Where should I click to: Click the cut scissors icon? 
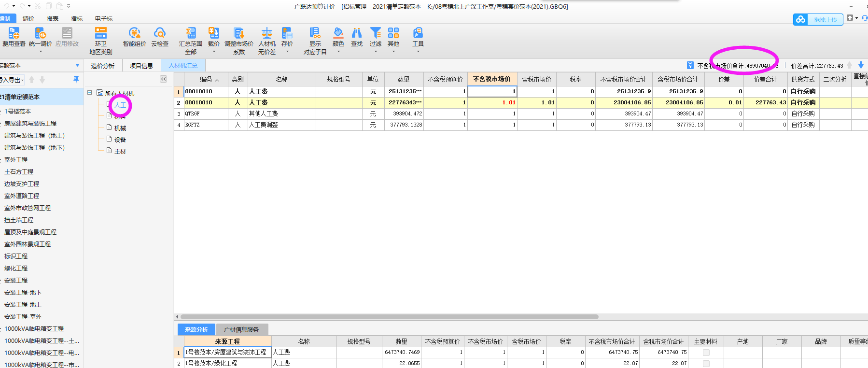[38, 6]
